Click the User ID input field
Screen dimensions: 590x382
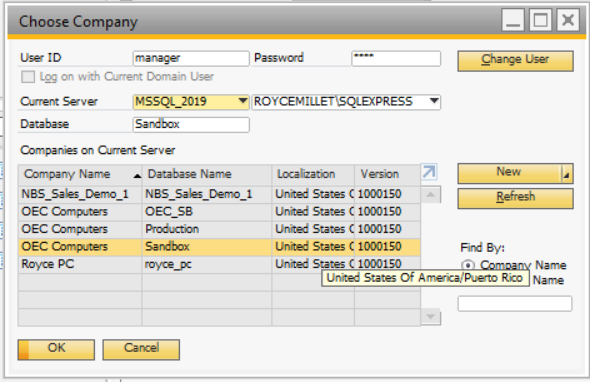[x=191, y=58]
